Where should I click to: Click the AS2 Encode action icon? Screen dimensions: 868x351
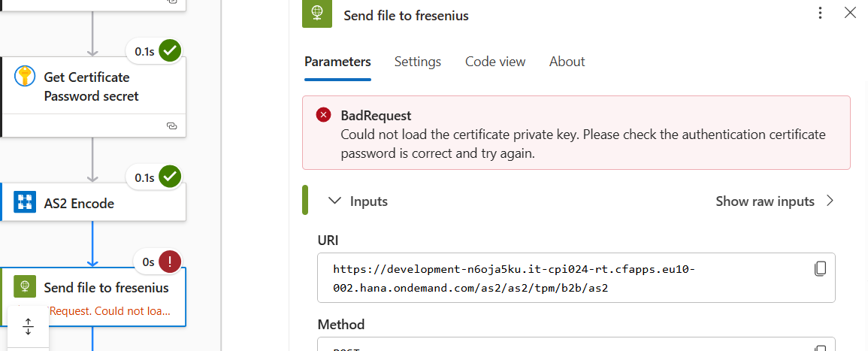25,202
